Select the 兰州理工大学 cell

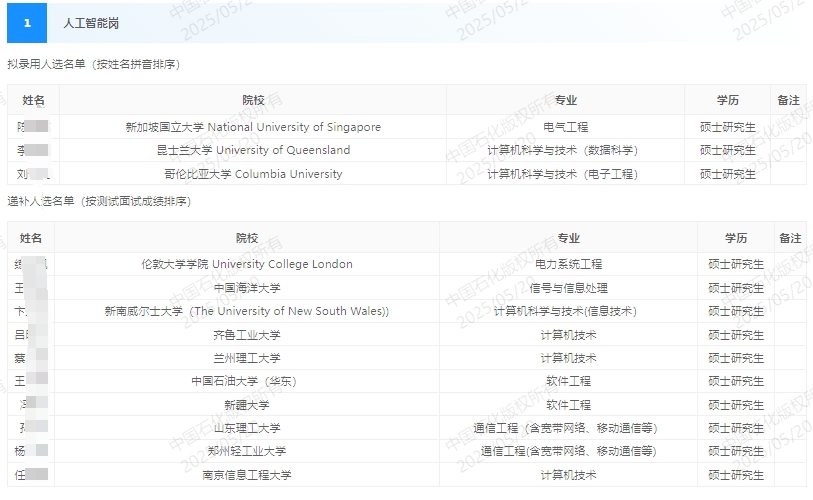(246, 358)
